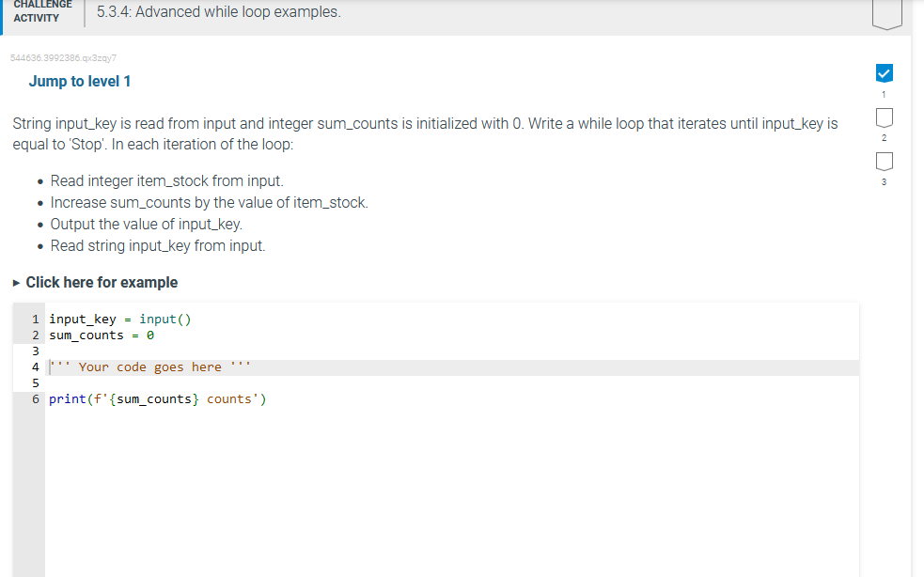Expand the Click here for example section
Screen dimensions: 924x577
tap(102, 282)
